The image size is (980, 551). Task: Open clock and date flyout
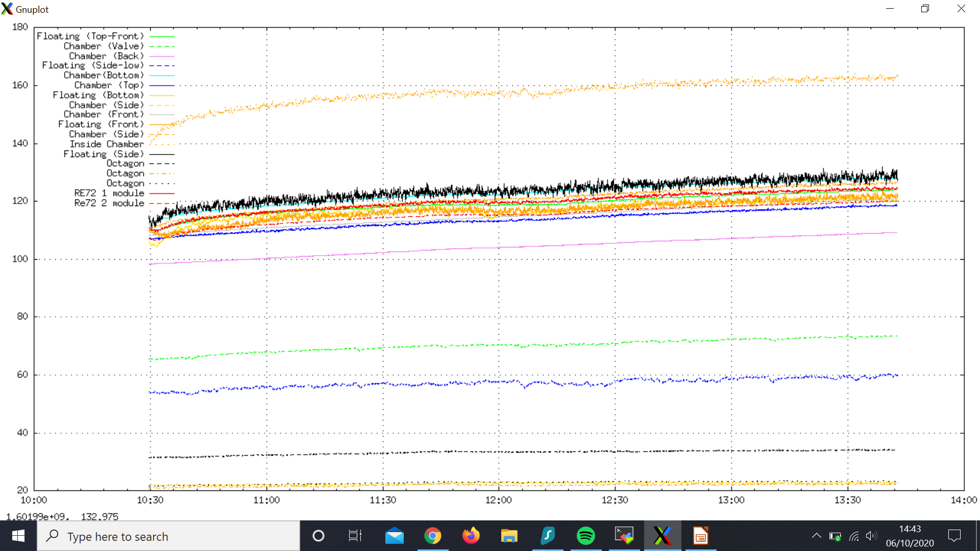tap(910, 536)
